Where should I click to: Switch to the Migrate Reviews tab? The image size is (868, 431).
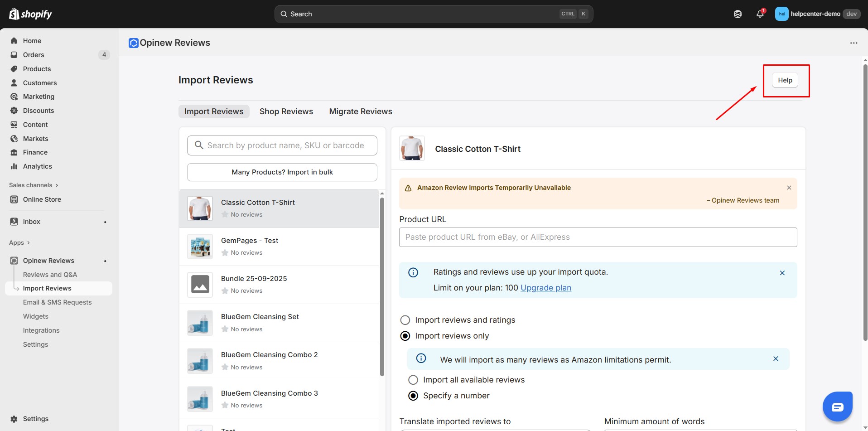(x=360, y=111)
